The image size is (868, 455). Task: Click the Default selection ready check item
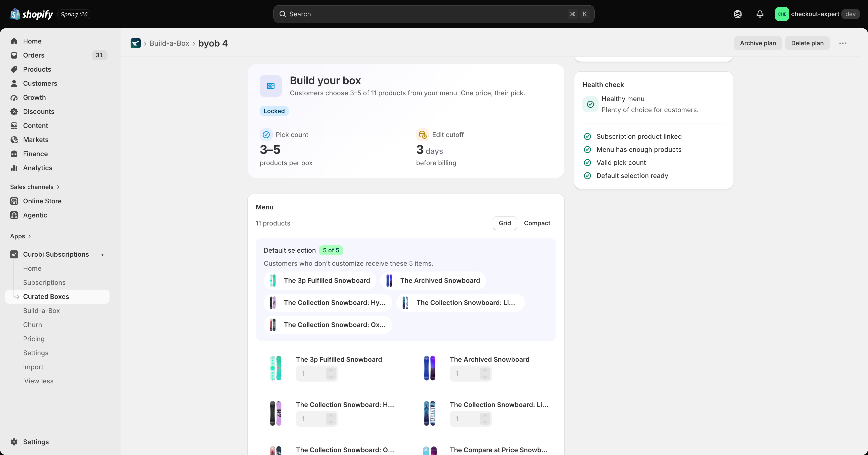click(626, 176)
